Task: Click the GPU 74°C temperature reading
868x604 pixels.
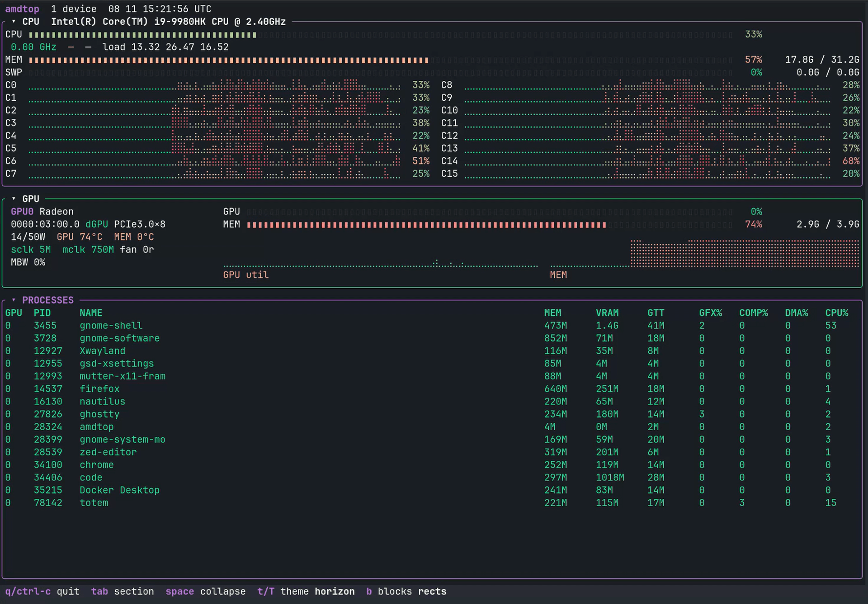Action: tap(80, 237)
